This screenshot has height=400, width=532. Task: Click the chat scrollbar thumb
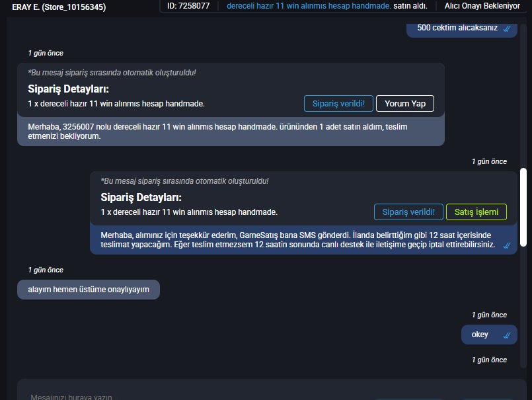pyautogui.click(x=523, y=207)
